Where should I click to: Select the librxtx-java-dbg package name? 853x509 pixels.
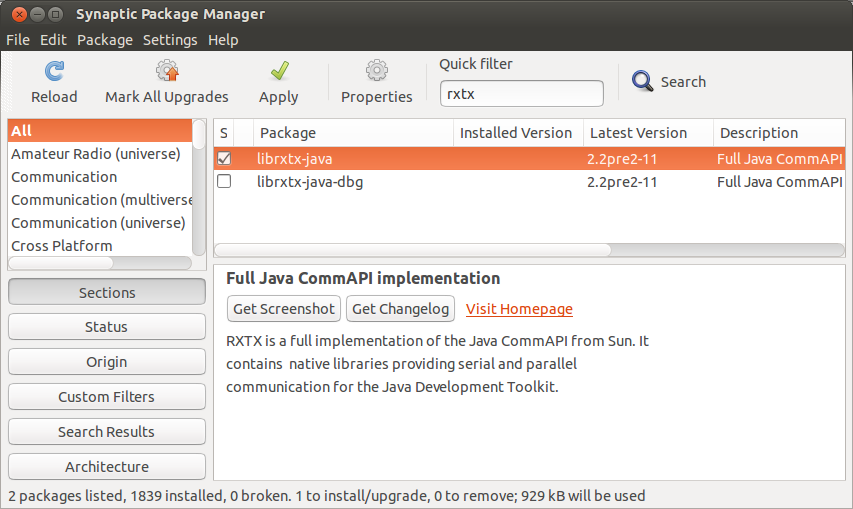[310, 182]
